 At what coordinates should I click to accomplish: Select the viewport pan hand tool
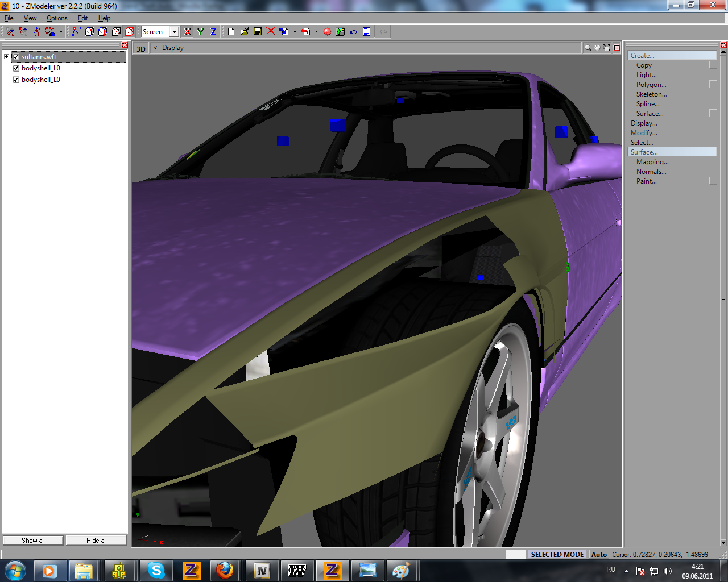coord(597,48)
